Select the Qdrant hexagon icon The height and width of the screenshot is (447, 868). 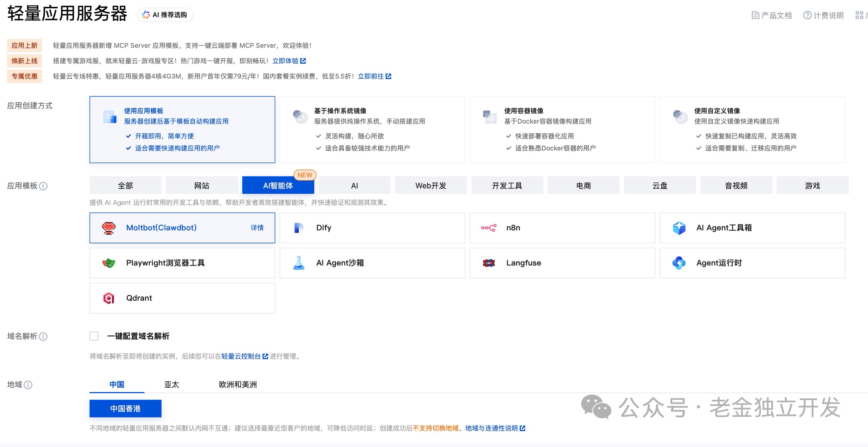[109, 298]
